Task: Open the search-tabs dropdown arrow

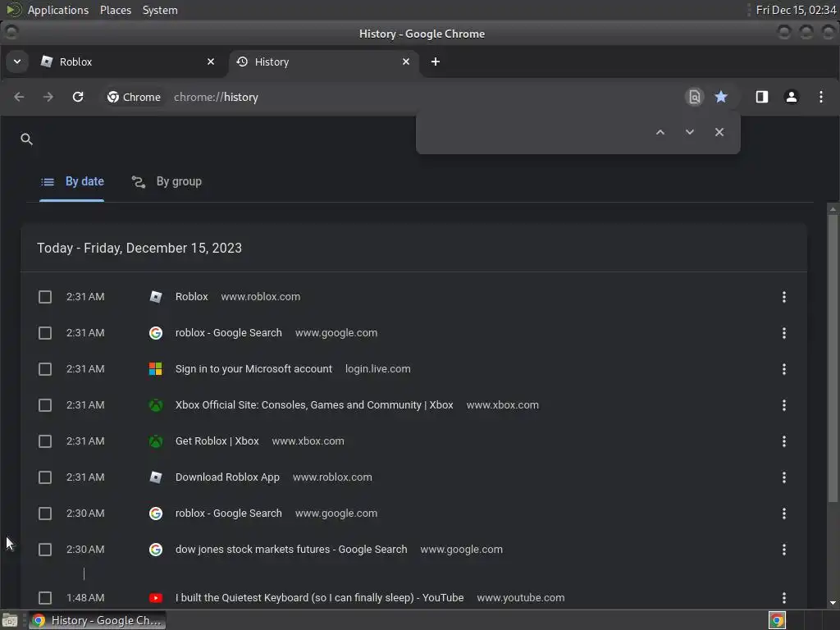Action: (x=17, y=62)
